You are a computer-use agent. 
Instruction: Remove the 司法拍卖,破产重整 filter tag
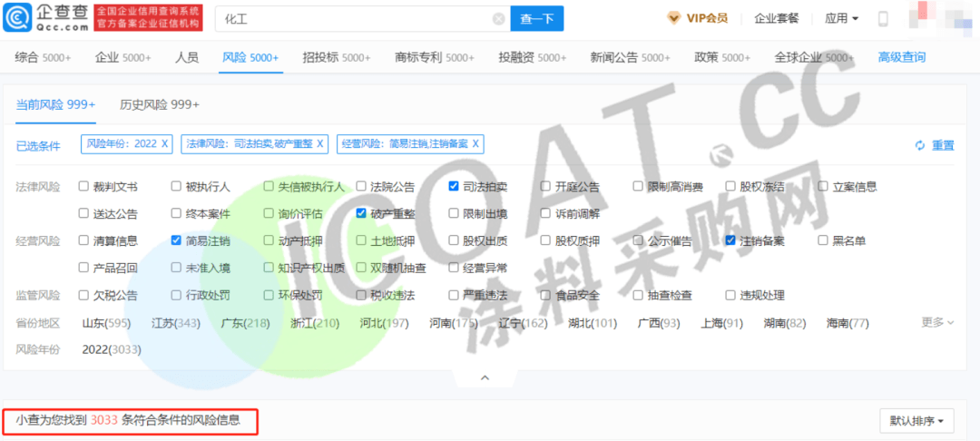[319, 143]
